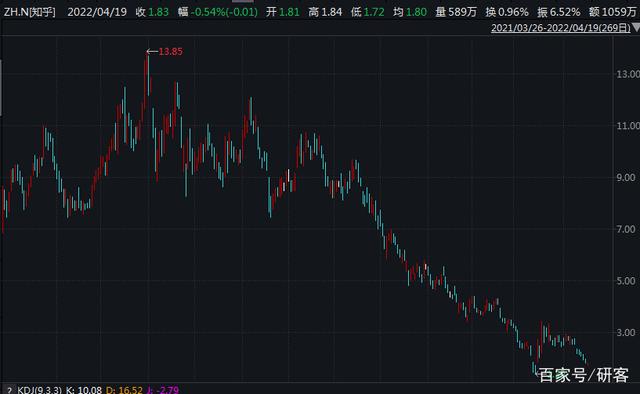Click the 7.00 price axis label
This screenshot has width=640, height=394.
(x=626, y=229)
